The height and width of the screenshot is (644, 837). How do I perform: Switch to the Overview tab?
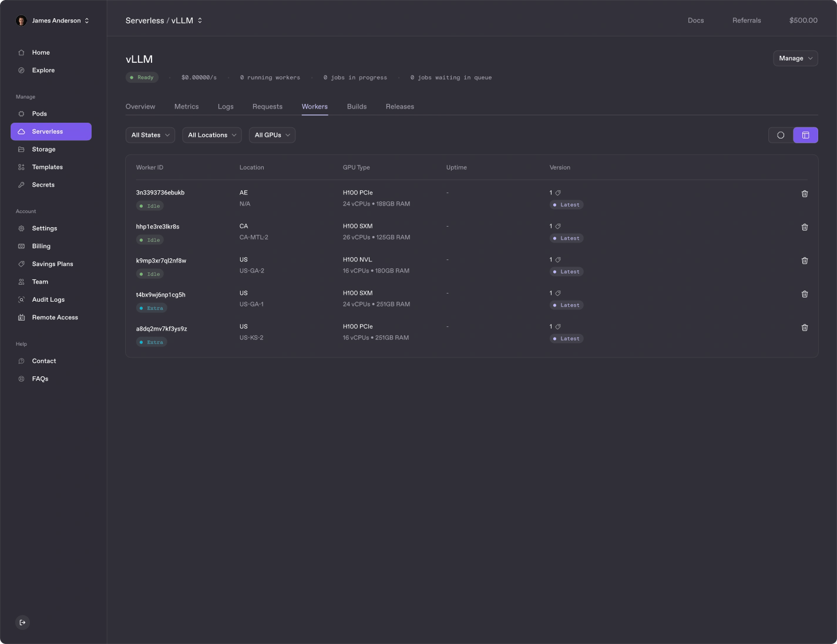coord(140,107)
